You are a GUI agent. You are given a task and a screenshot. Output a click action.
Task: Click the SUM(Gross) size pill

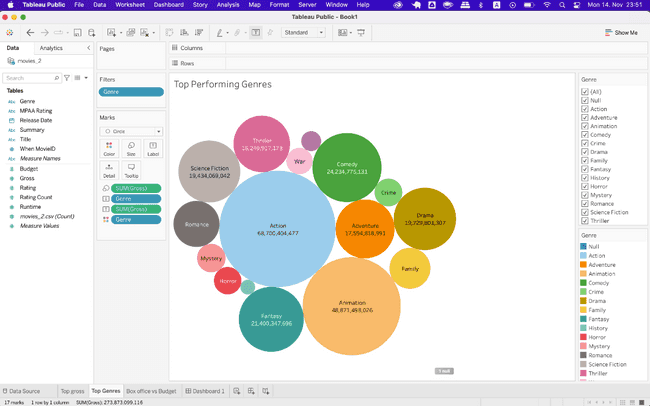136,188
